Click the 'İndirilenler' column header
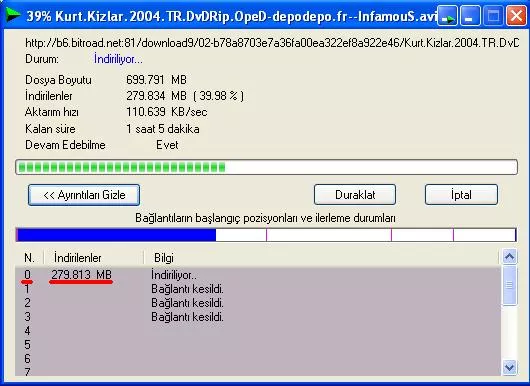Viewport: 530px width, 386px height. pyautogui.click(x=94, y=258)
